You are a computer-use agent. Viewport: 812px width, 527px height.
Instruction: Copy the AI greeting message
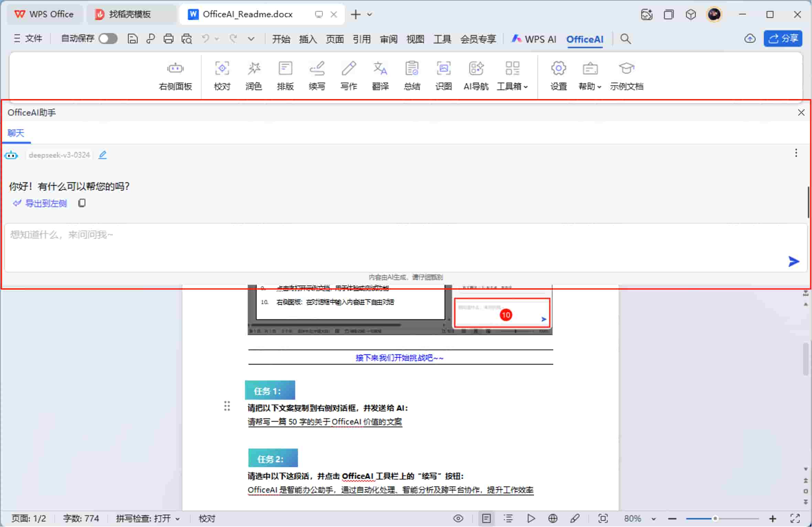pyautogui.click(x=82, y=203)
